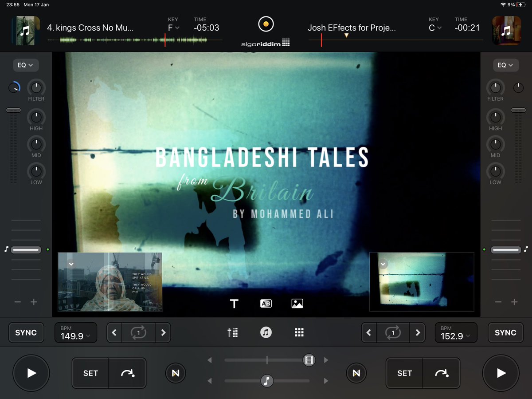The width and height of the screenshot is (532, 399).
Task: Toggle right deck loop button
Action: point(393,332)
